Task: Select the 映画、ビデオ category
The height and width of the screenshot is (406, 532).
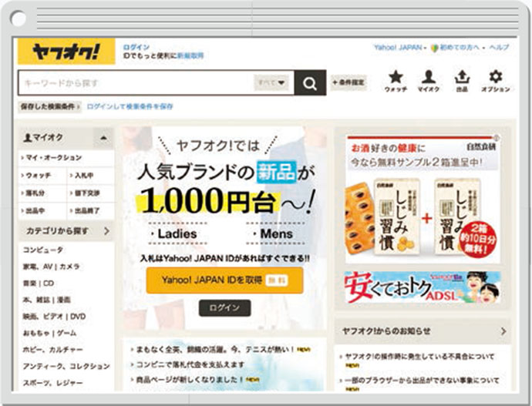Action: coord(42,317)
